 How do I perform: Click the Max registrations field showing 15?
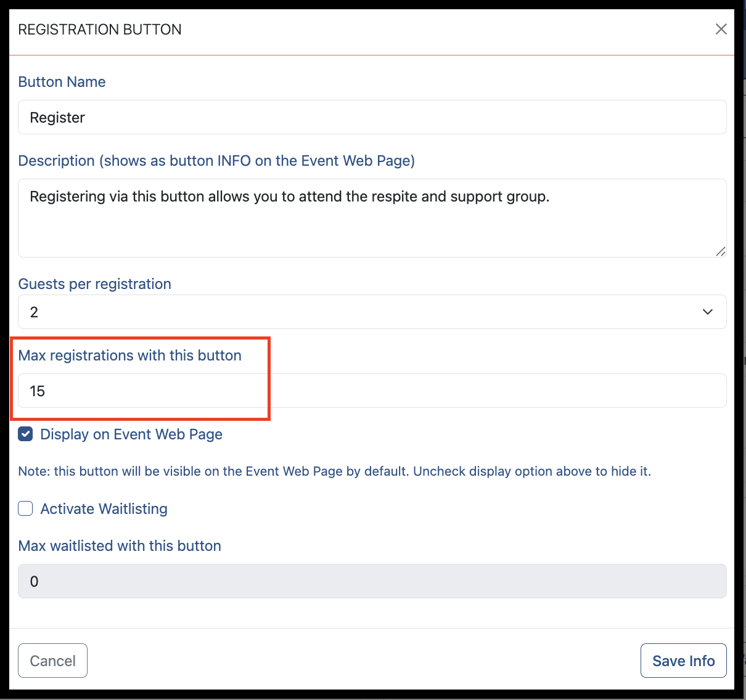[x=372, y=391]
